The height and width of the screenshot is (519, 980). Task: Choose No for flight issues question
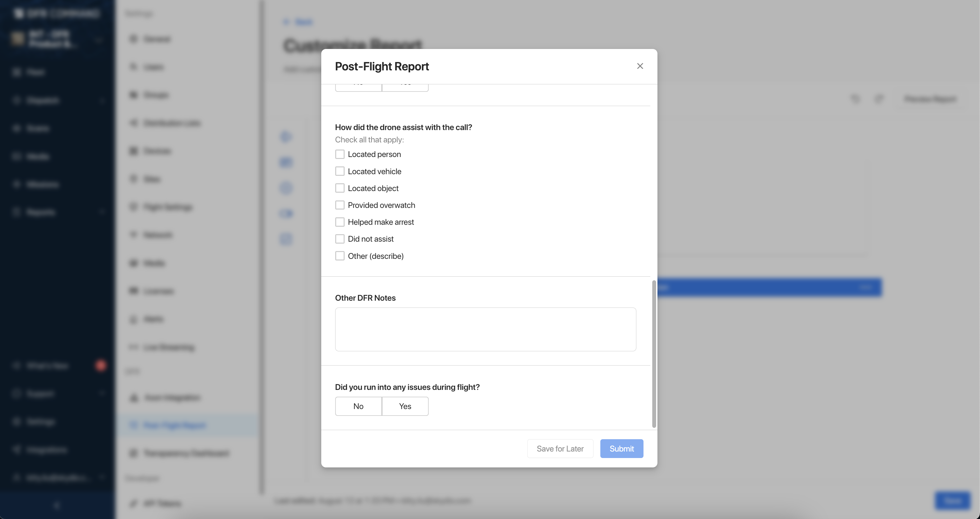tap(358, 406)
